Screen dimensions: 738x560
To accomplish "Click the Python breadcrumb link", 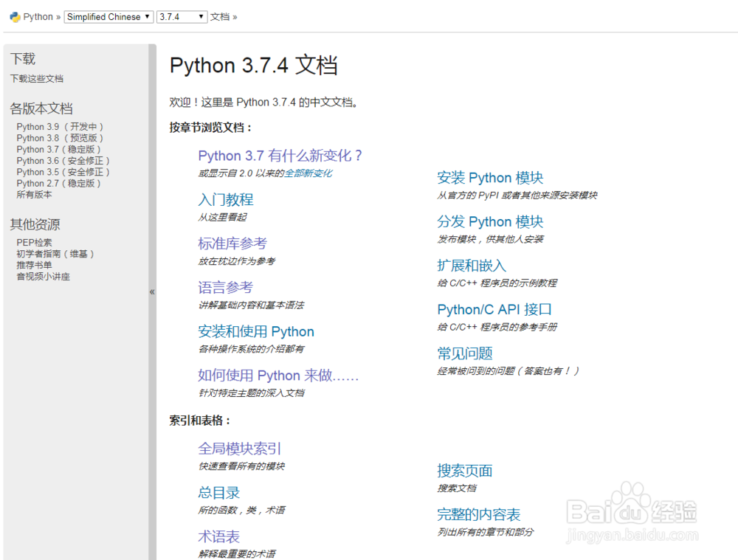I will point(38,17).
